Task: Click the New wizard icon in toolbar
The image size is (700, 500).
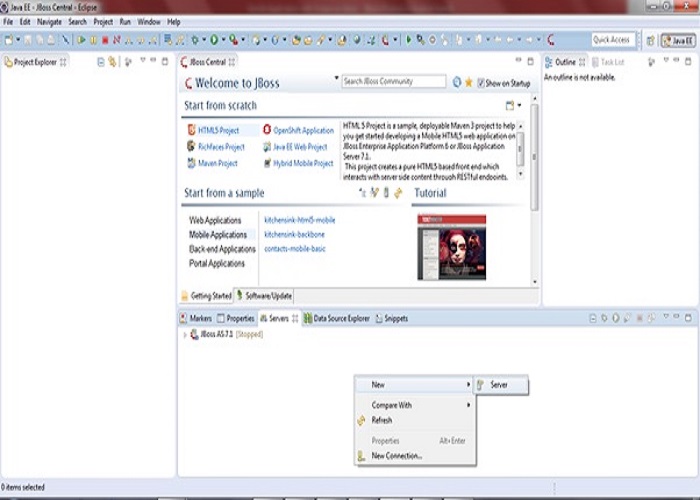Action: click(x=9, y=40)
